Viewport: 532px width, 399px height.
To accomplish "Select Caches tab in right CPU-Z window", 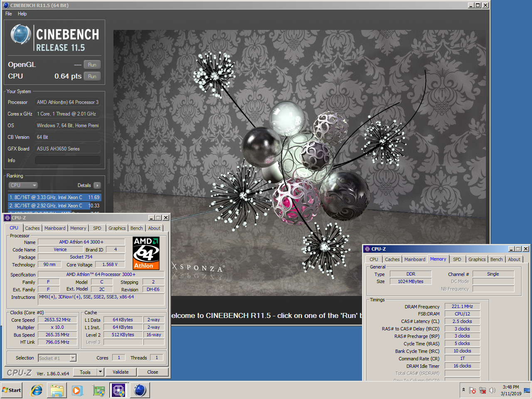I will (392, 259).
